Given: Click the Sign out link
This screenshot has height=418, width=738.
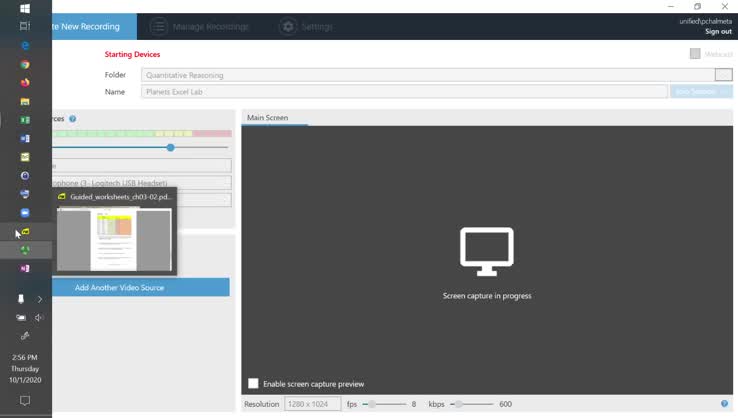Looking at the screenshot, I should [x=718, y=32].
